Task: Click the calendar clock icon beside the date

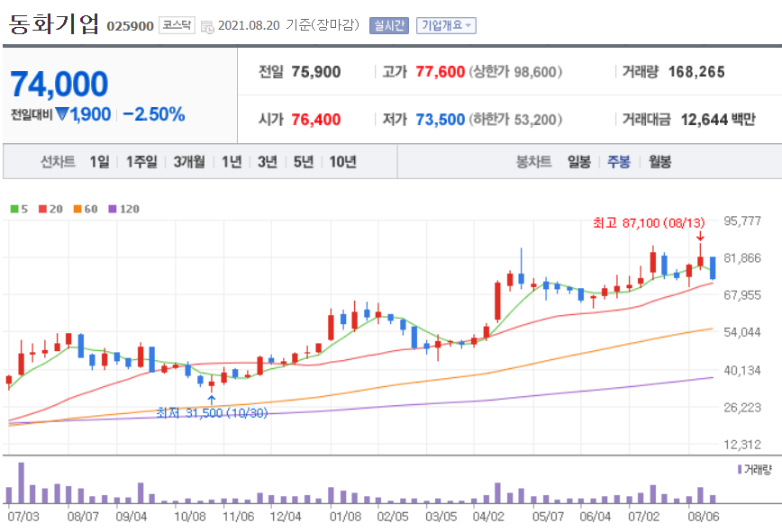Action: click(x=207, y=27)
